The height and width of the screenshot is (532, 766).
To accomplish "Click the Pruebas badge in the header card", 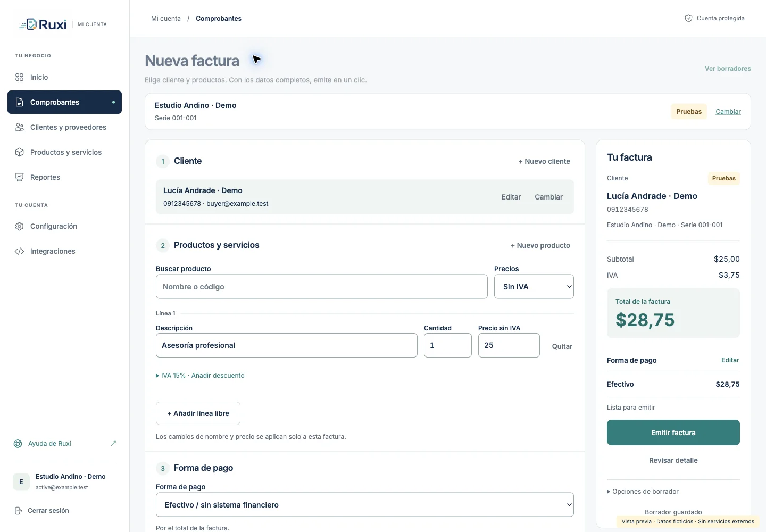I will [x=689, y=112].
